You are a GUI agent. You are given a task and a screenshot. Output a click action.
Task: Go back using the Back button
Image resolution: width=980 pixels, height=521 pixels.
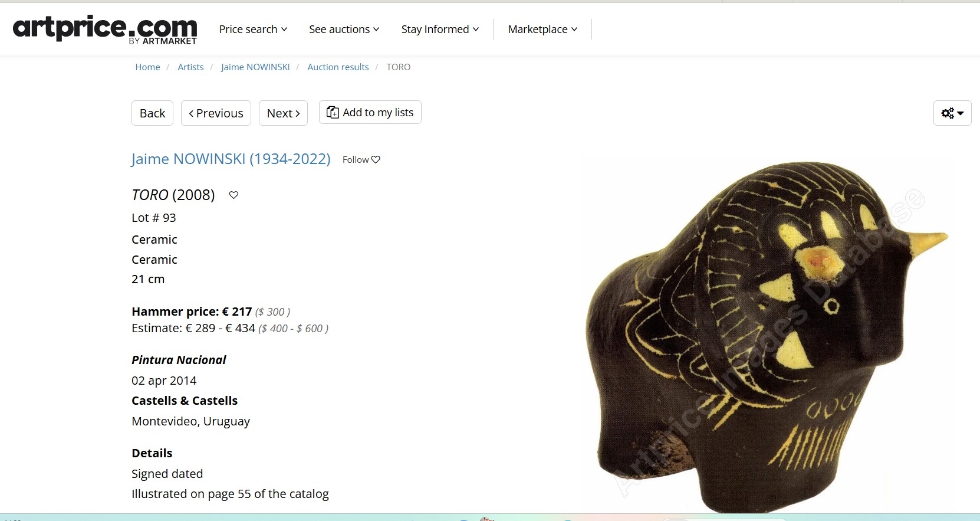click(x=152, y=113)
